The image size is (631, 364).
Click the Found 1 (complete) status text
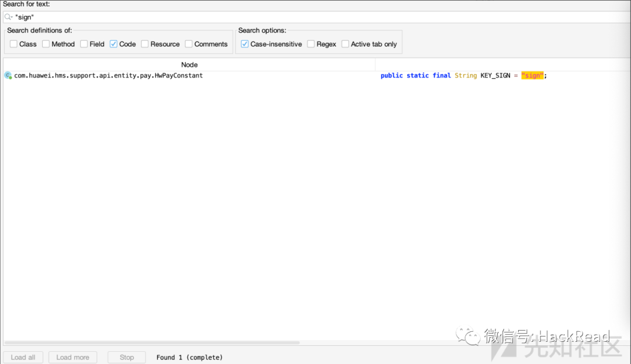coord(189,357)
